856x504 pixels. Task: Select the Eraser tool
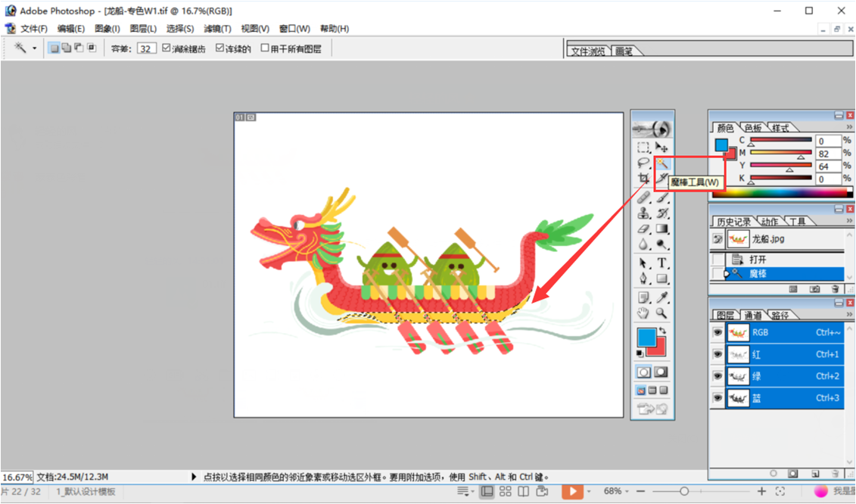(643, 229)
